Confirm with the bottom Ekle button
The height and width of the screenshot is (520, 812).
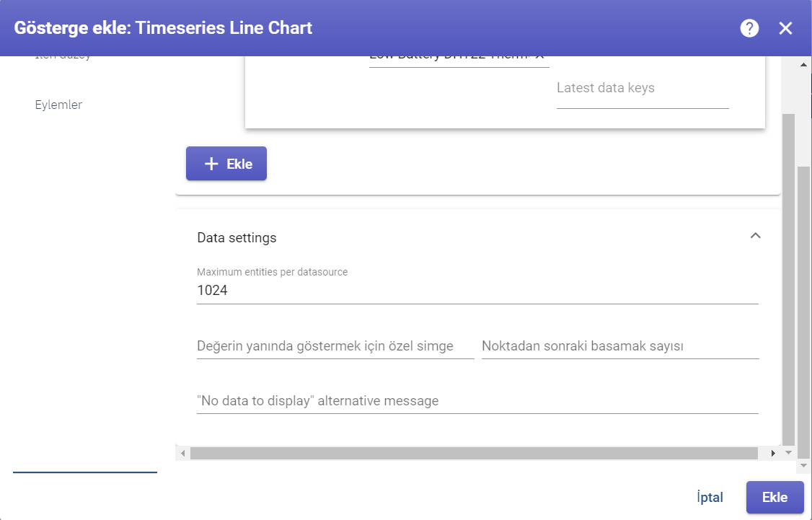coord(775,497)
